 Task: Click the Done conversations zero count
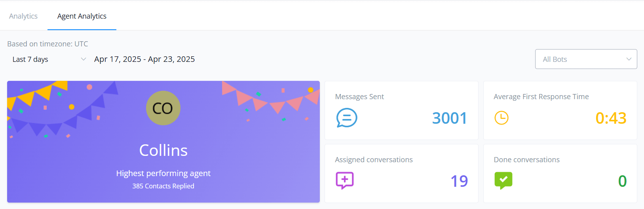tap(622, 181)
